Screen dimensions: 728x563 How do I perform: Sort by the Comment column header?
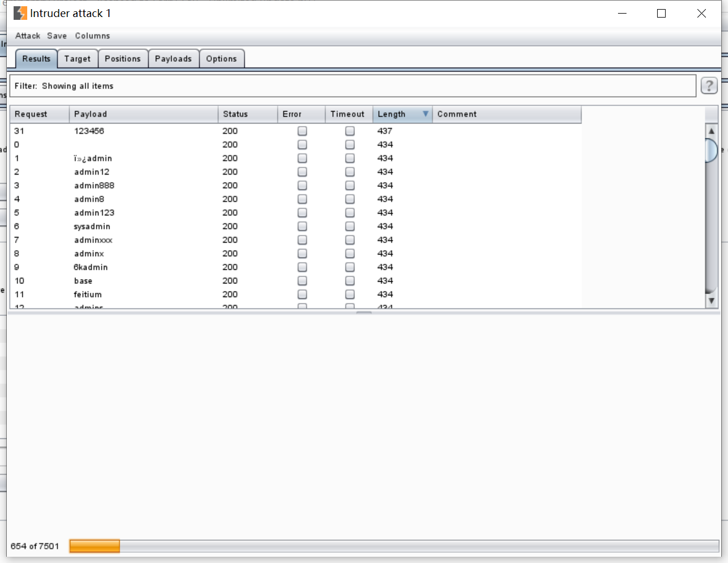tap(507, 114)
